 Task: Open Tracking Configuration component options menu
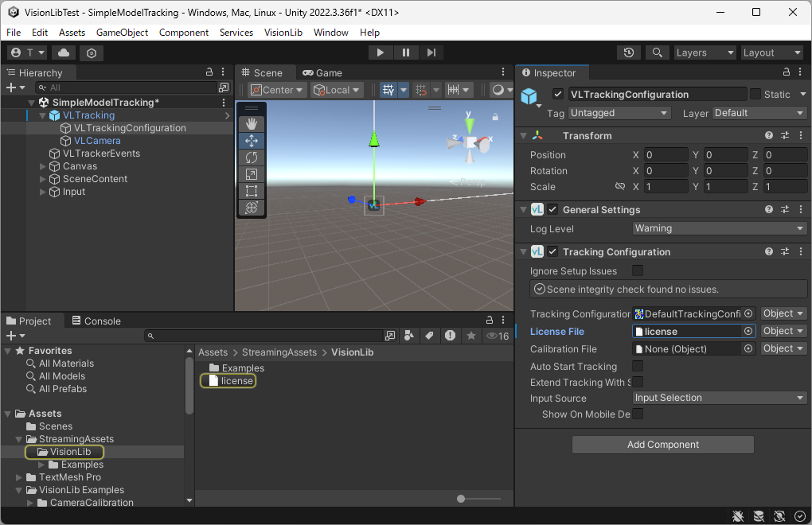tap(801, 251)
